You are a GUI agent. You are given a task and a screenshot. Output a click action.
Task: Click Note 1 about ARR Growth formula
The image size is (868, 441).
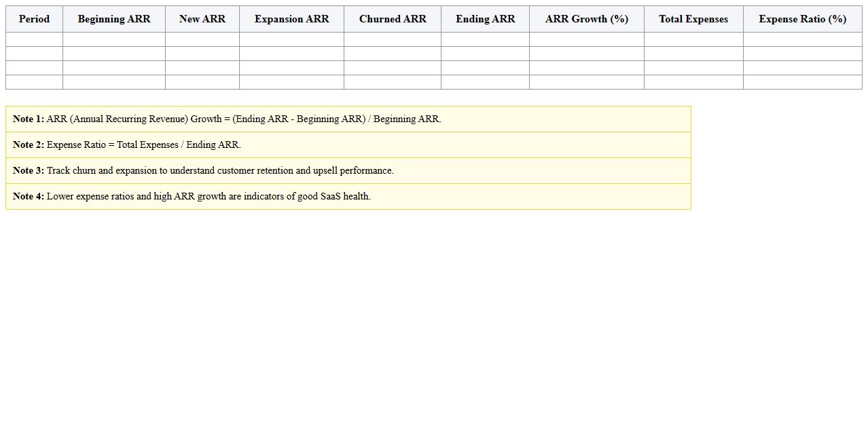tap(227, 119)
